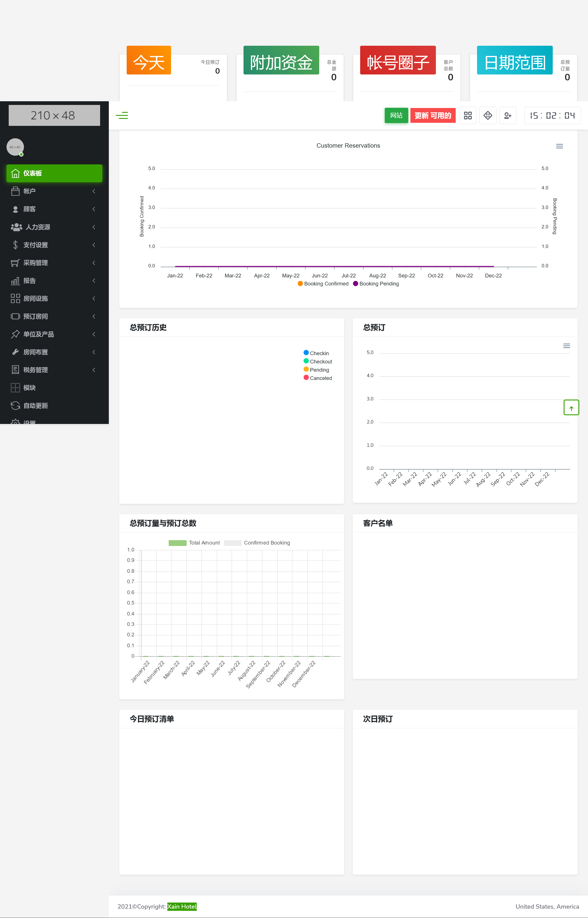Click the red 更新 可用的 button
Viewport: 588px width, 918px height.
pyautogui.click(x=433, y=115)
